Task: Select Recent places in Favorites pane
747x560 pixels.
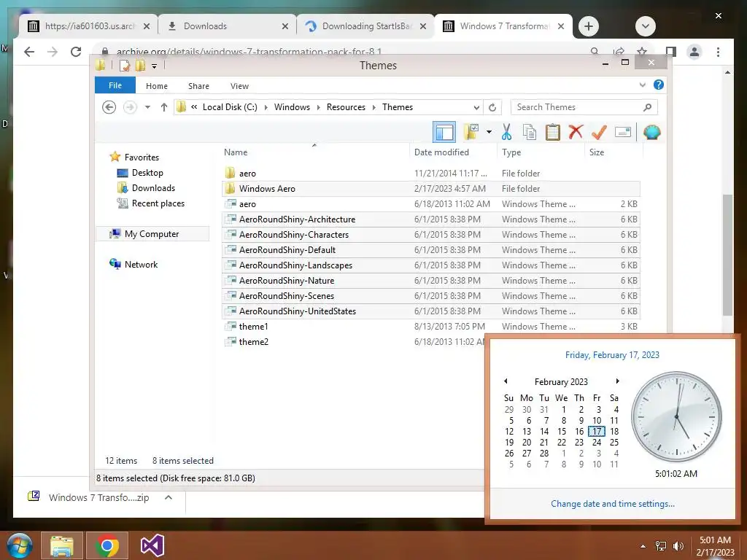Action: click(158, 203)
